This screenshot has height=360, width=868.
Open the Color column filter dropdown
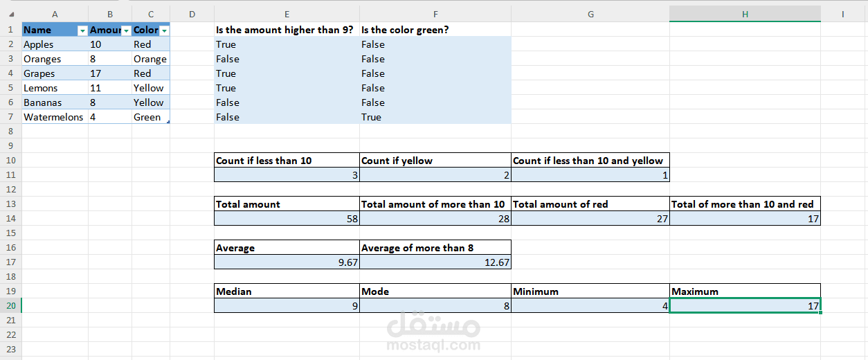(x=164, y=30)
